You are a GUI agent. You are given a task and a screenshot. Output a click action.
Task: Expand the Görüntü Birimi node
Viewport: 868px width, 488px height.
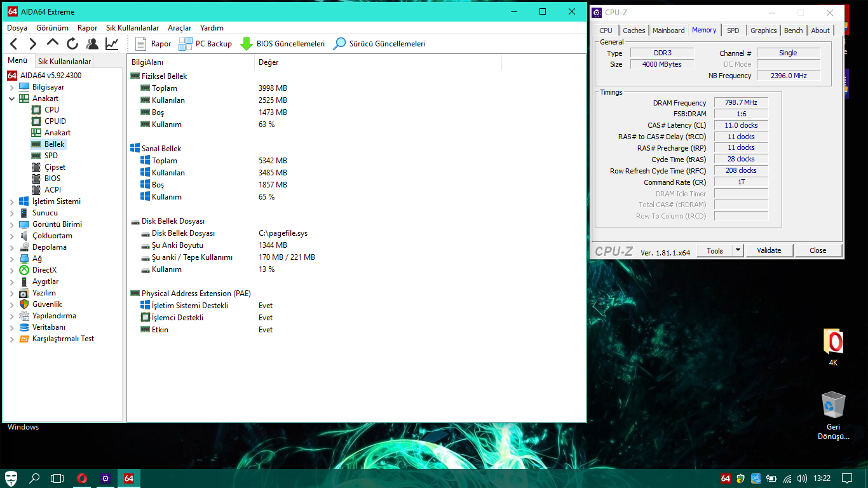[11, 224]
